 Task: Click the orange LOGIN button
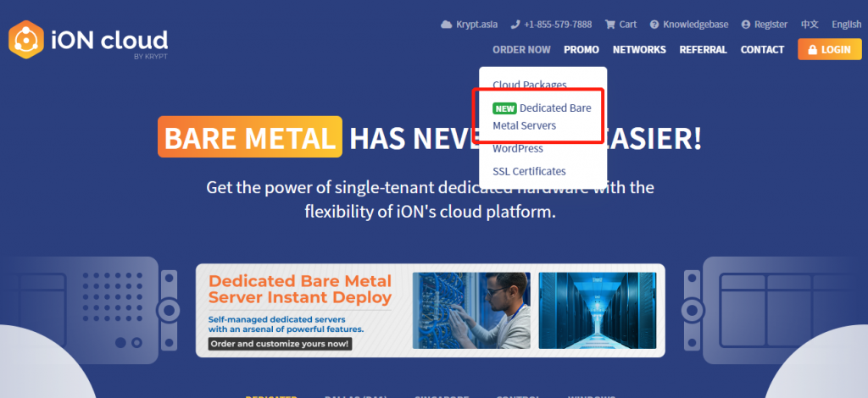tap(829, 49)
